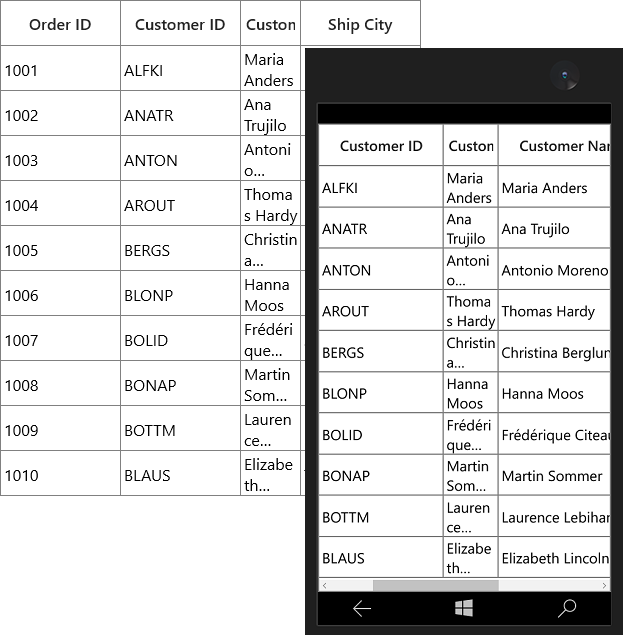Click Customer ID header in desktop grid
The width and height of the screenshot is (623, 635).
(x=180, y=23)
